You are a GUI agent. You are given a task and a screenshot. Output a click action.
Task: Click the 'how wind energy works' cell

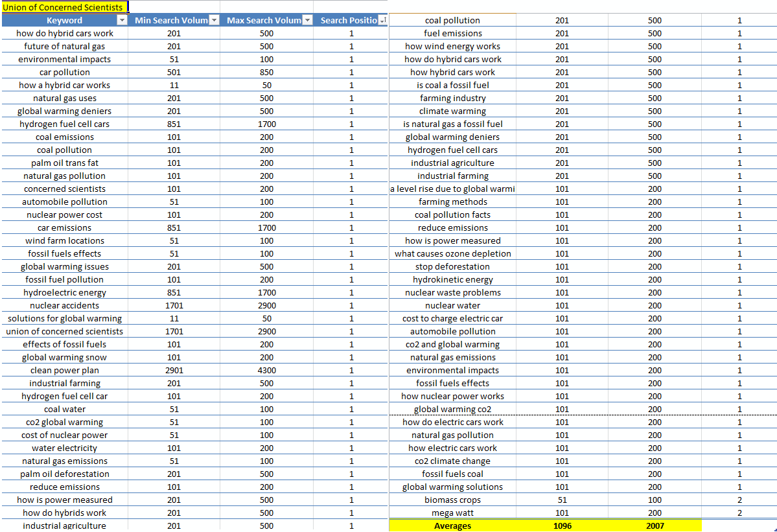[452, 46]
